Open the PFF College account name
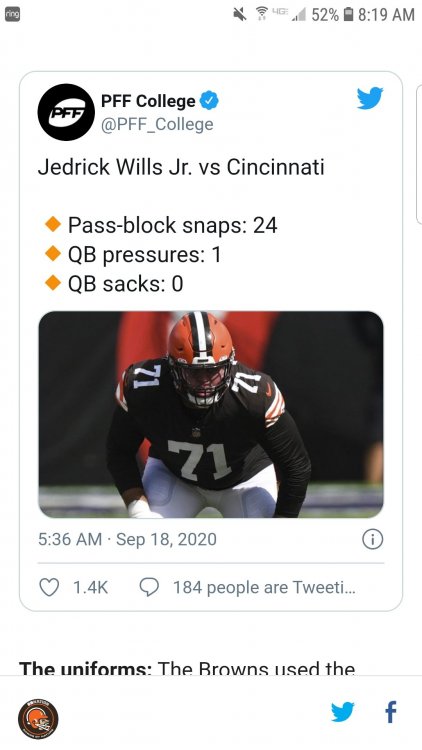This screenshot has height=750, width=422. coord(148,101)
